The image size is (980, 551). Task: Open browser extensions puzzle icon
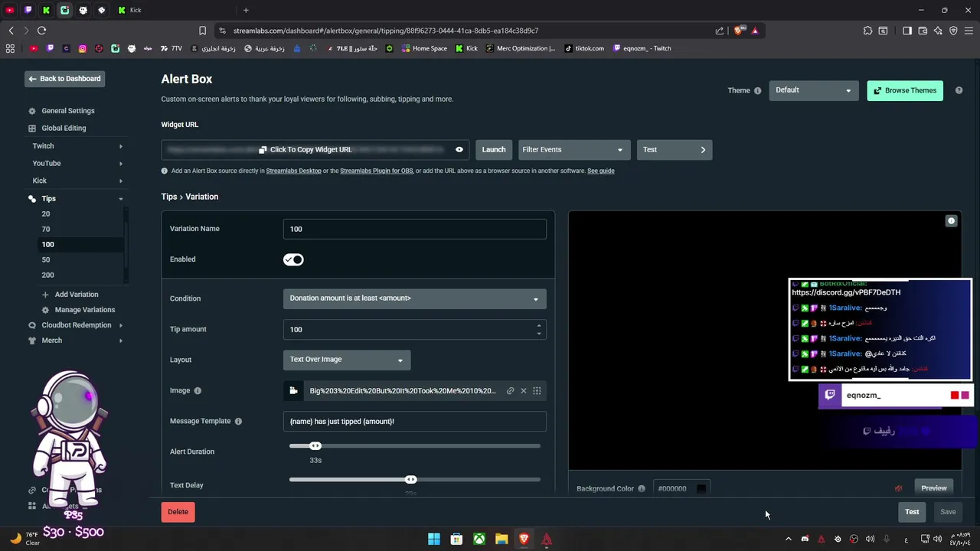tap(867, 31)
